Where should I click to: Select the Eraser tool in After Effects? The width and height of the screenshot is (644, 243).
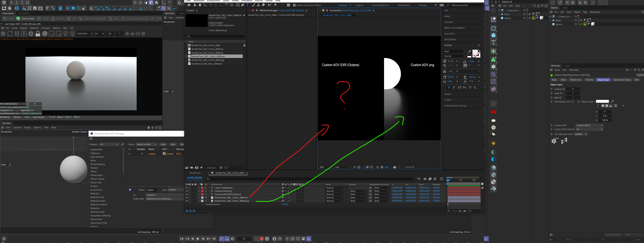(x=263, y=5)
